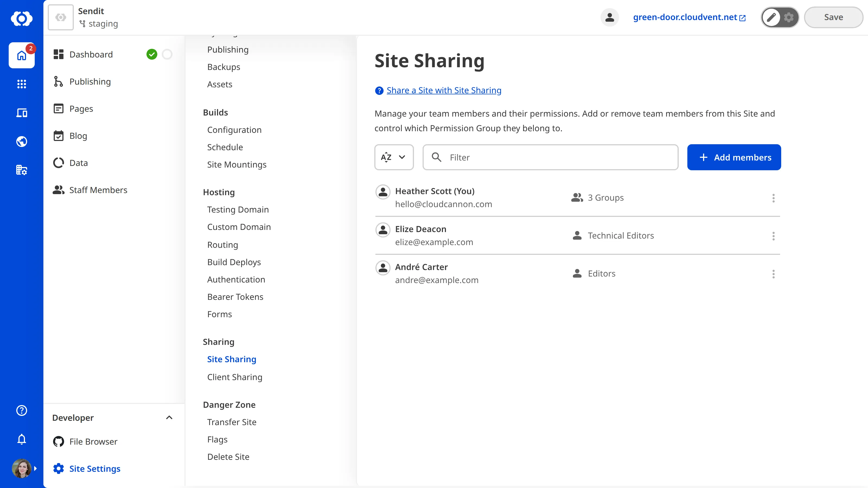Click the Filter search field

pyautogui.click(x=551, y=157)
